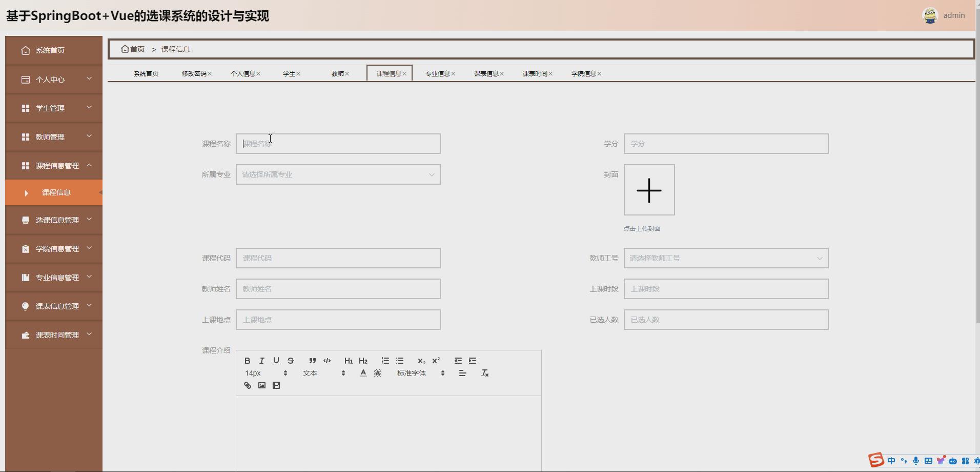Focus the 教师姓名 input field
This screenshot has height=472, width=980.
(338, 289)
